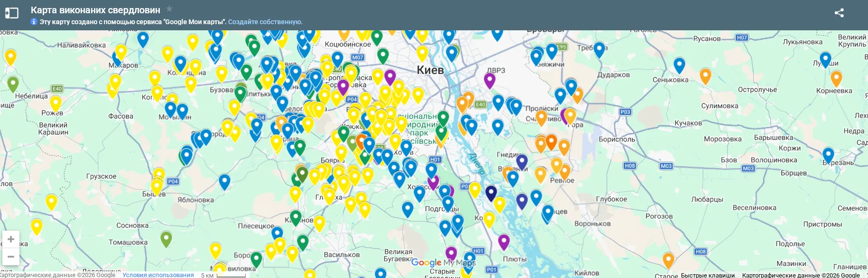Click the blue info icon in header
This screenshot has height=278, width=868.
point(34,22)
